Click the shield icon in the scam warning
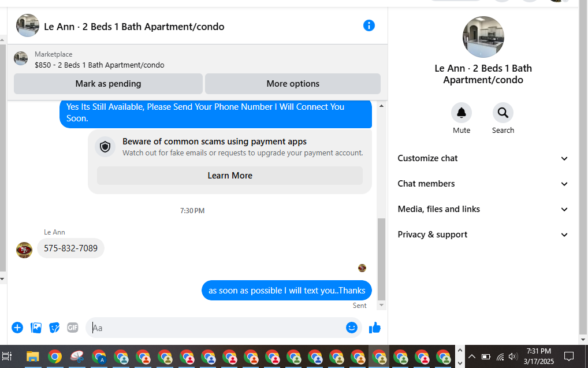Viewport: 588px width, 368px height. (x=105, y=147)
